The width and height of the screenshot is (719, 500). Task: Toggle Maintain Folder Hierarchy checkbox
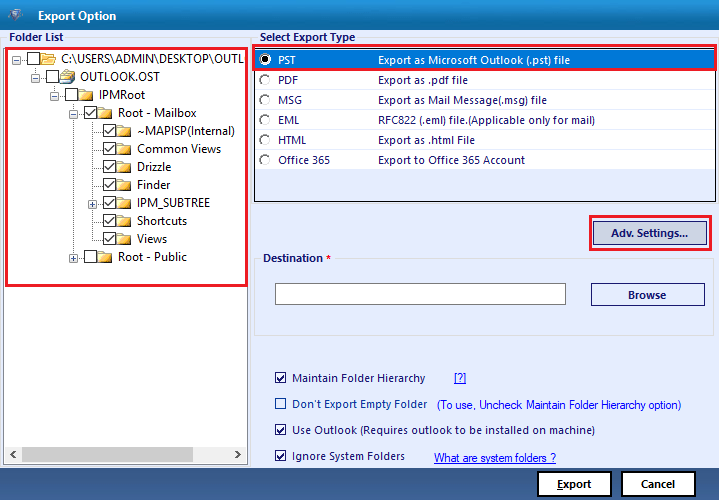(280, 378)
